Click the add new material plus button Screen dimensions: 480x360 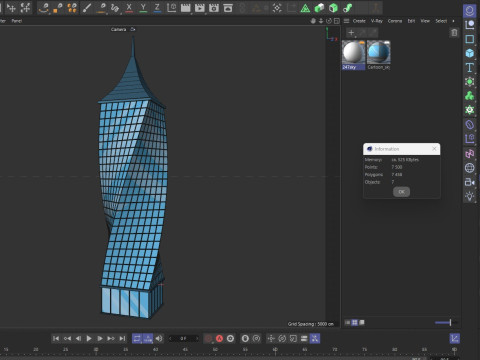click(x=351, y=32)
